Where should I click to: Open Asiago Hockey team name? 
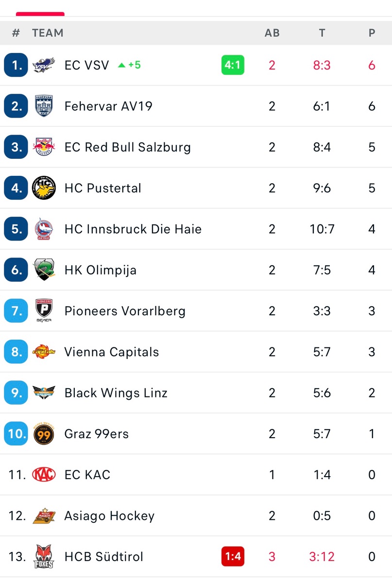click(x=109, y=515)
